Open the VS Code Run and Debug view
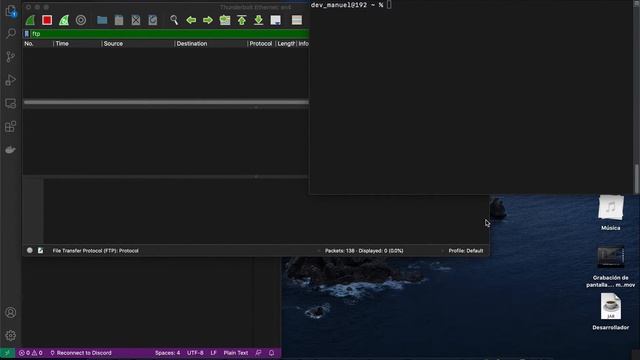 [x=11, y=80]
